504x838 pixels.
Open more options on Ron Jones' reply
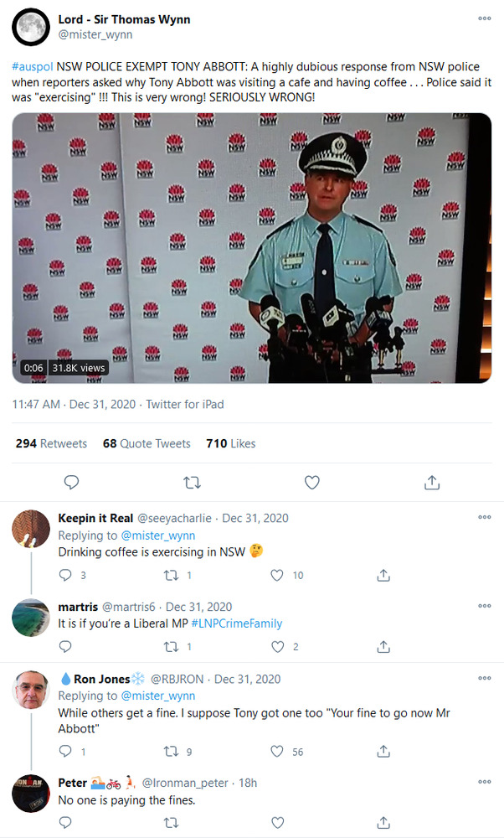click(485, 677)
